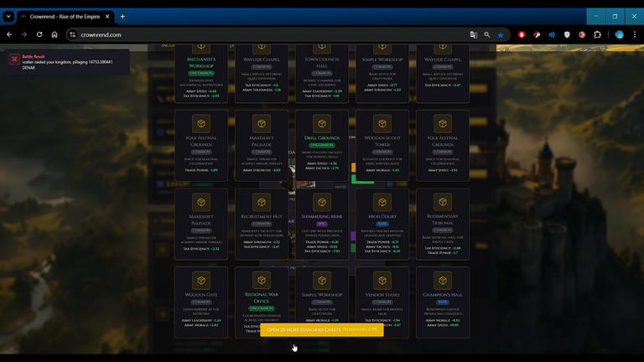Open the key extension icon

(537, 35)
